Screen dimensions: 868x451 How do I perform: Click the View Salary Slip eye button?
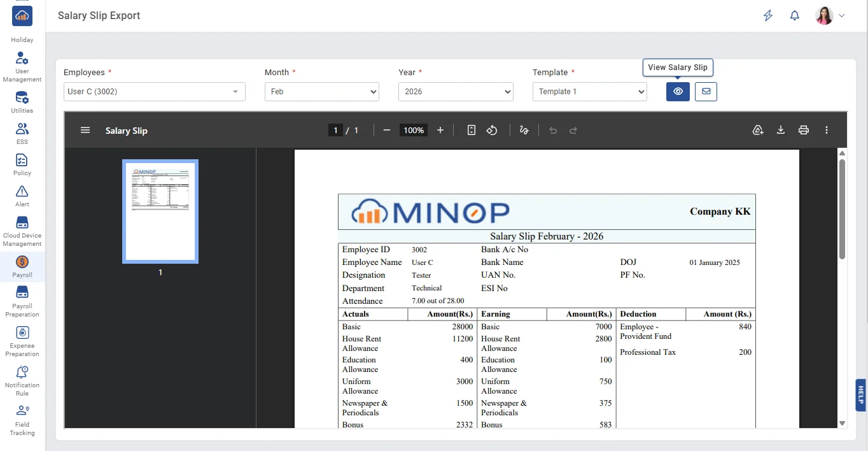coord(678,92)
